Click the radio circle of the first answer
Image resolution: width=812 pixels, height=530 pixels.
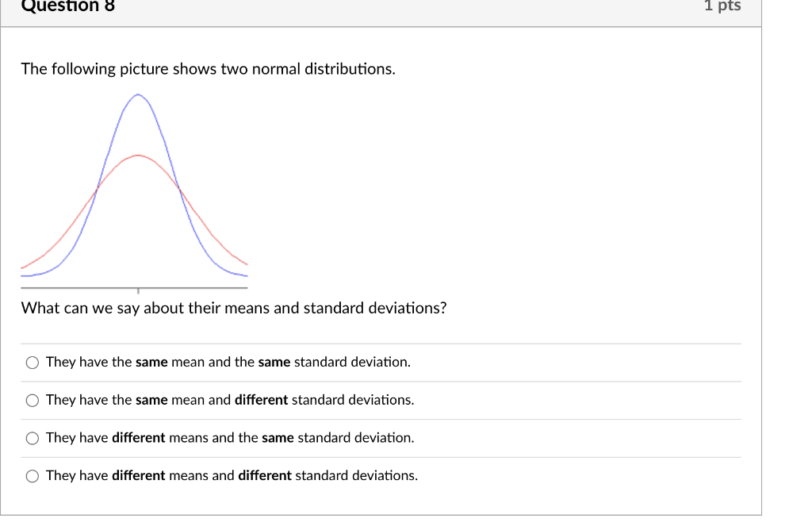tap(32, 362)
